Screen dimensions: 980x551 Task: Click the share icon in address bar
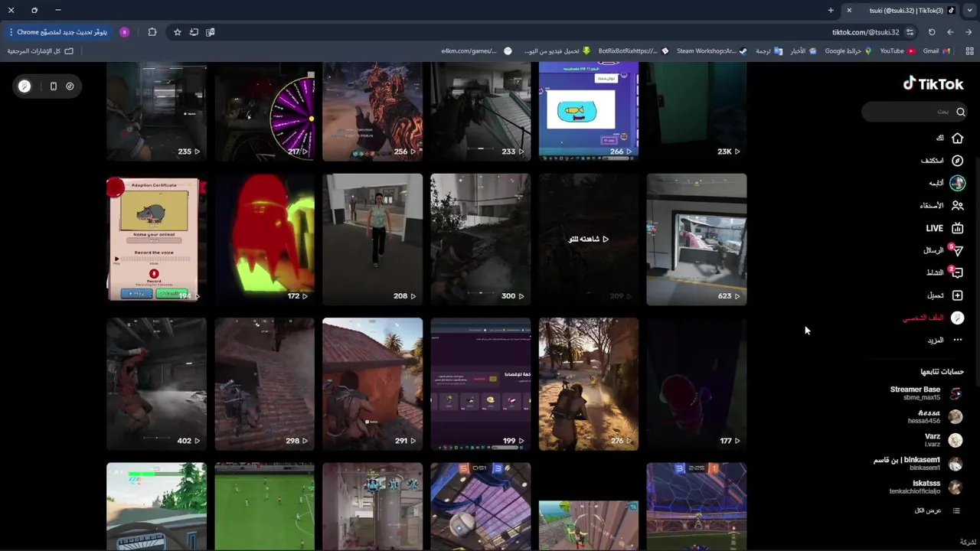point(194,32)
